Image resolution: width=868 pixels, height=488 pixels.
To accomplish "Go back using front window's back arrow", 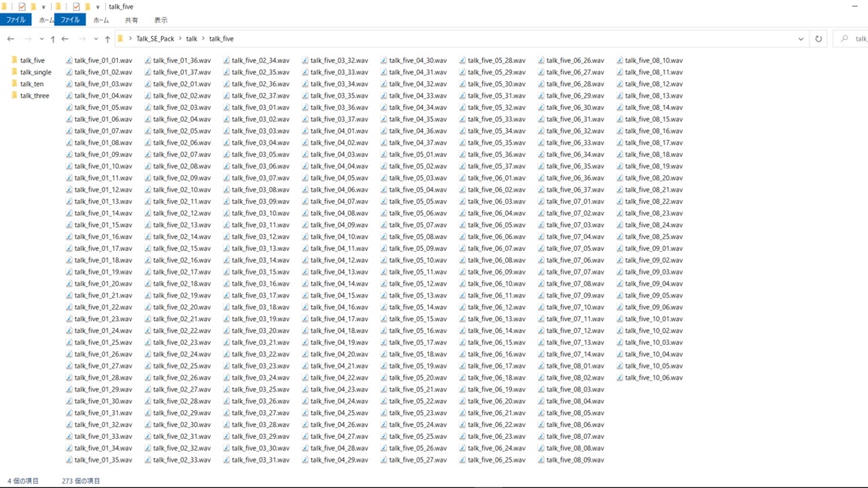I will (64, 39).
